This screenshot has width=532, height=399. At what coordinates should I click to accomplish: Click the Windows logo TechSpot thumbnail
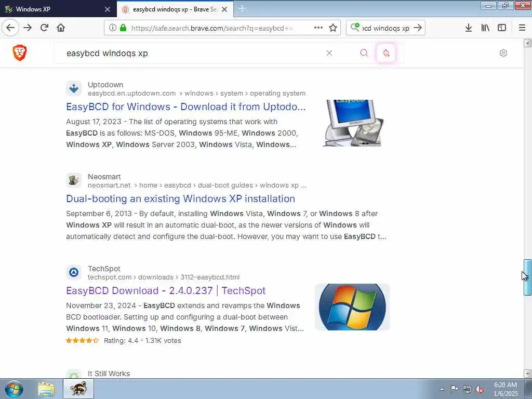pyautogui.click(x=353, y=307)
